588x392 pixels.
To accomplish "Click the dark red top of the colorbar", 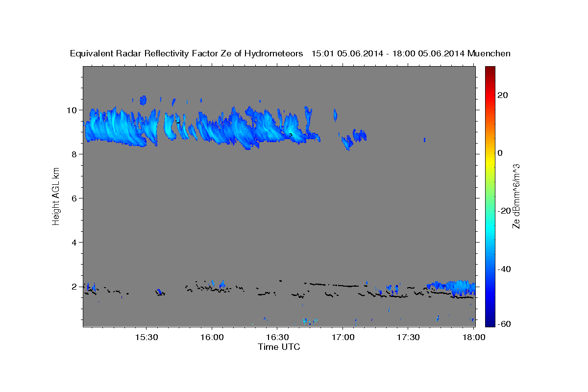I will tap(489, 69).
